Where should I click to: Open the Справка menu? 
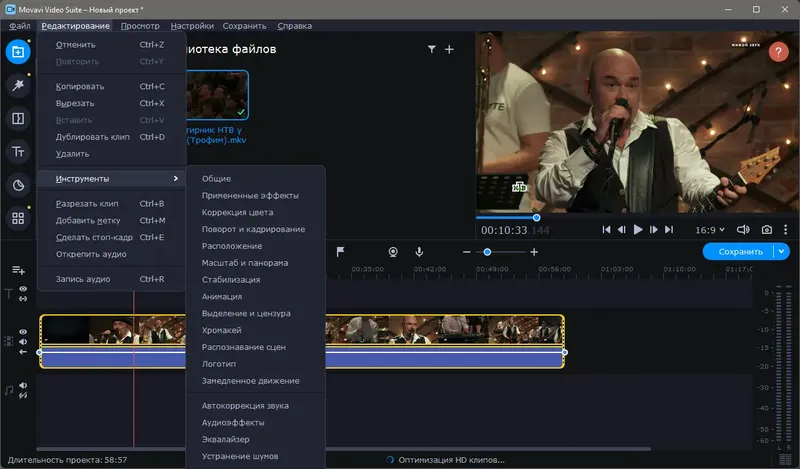pos(294,26)
